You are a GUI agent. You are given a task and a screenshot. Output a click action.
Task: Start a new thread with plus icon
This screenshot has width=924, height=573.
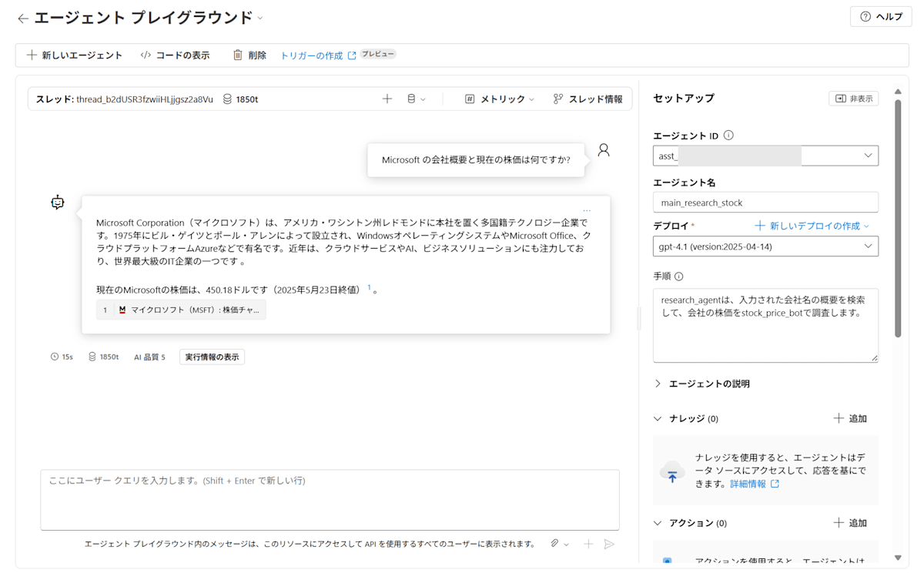387,99
